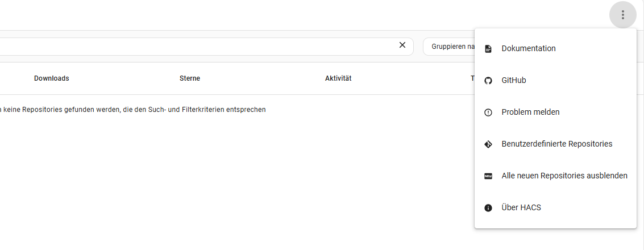This screenshot has width=644, height=250.
Task: Click the NEW badge icon in menu
Action: (x=488, y=176)
